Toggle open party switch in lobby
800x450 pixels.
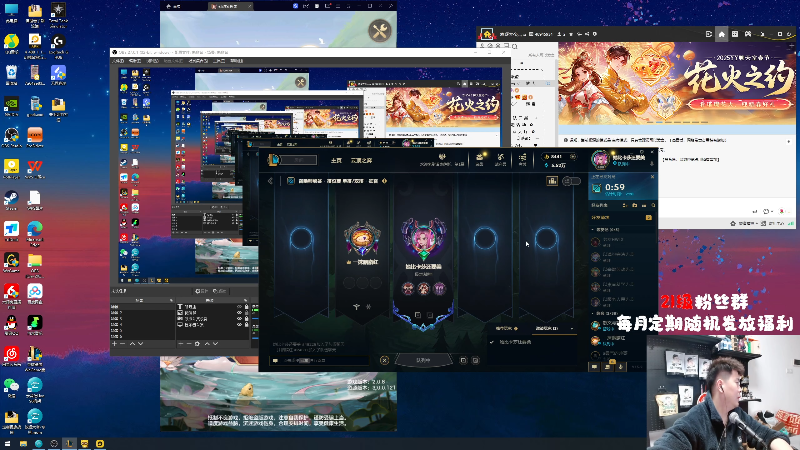(571, 181)
